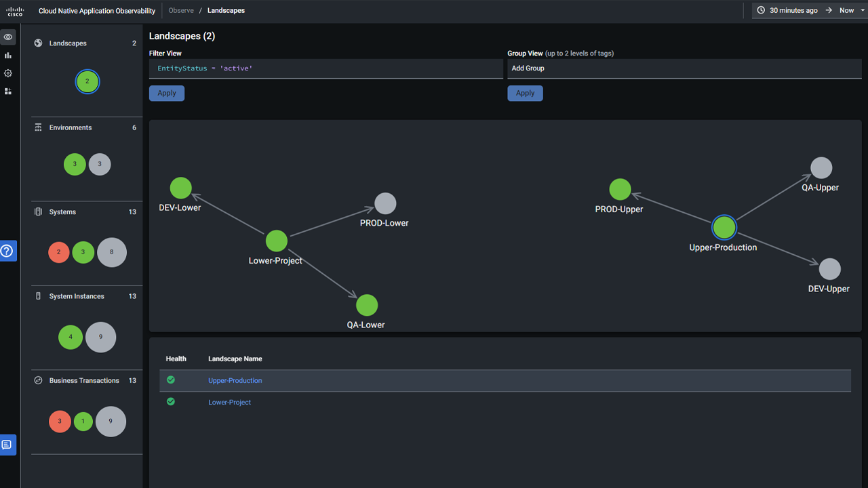Select the green healthy Environments counter
The image size is (868, 488).
tap(75, 164)
